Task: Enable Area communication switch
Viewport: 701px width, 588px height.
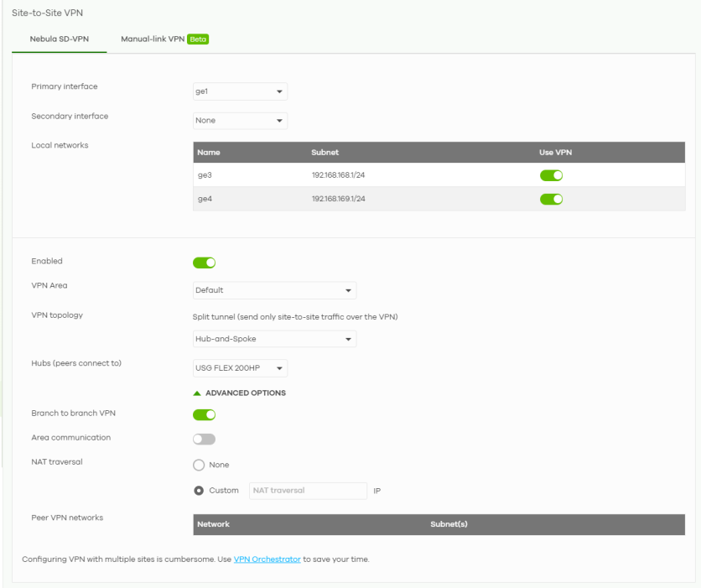Action: click(205, 439)
